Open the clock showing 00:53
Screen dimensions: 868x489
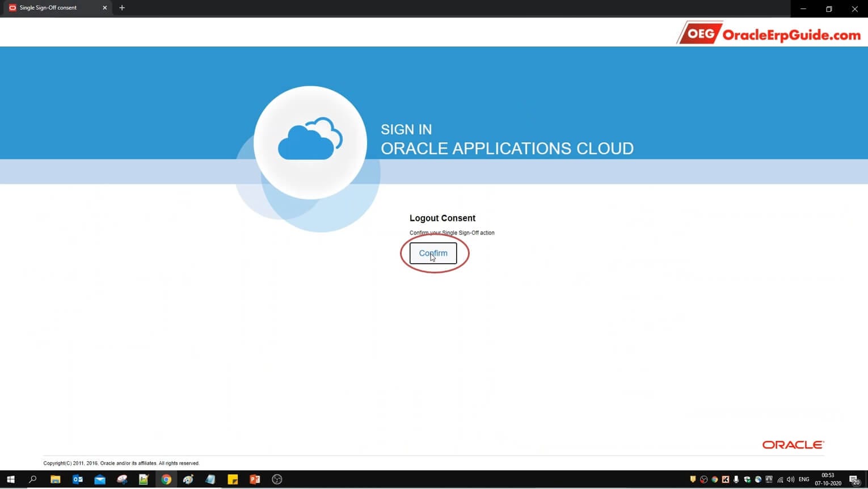828,479
